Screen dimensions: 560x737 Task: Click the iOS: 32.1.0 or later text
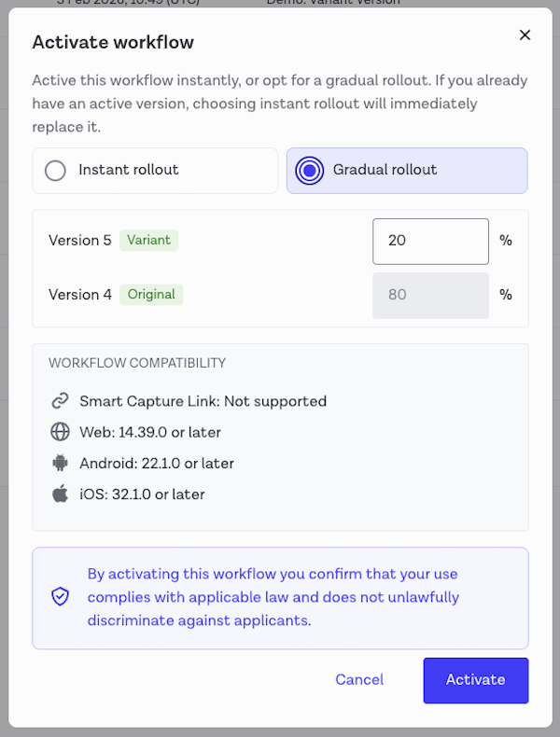pos(142,494)
